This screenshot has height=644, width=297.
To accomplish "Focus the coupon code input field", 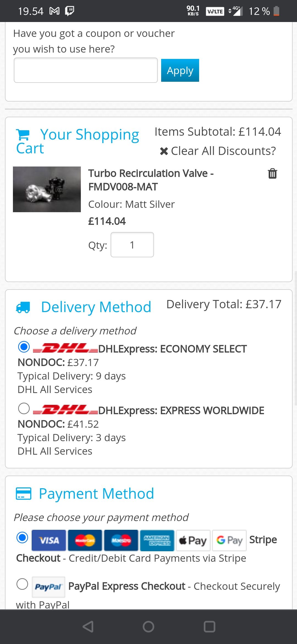I will (86, 70).
